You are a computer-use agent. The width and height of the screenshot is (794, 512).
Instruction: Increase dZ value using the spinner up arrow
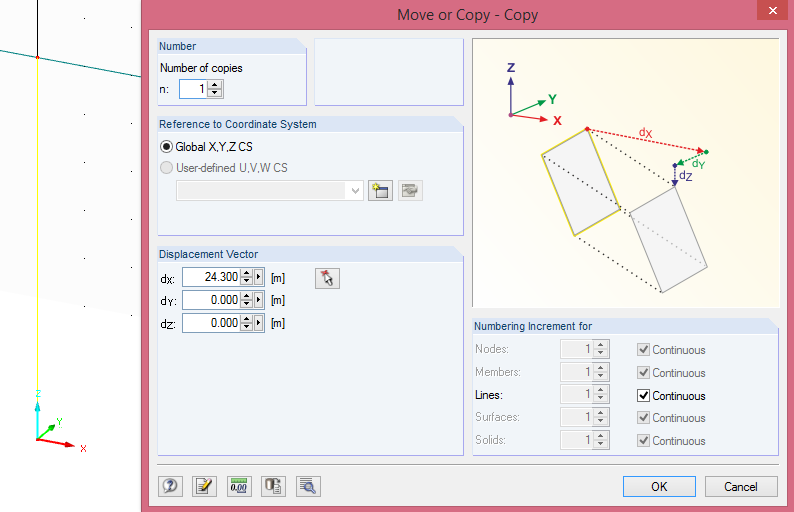pyautogui.click(x=247, y=319)
